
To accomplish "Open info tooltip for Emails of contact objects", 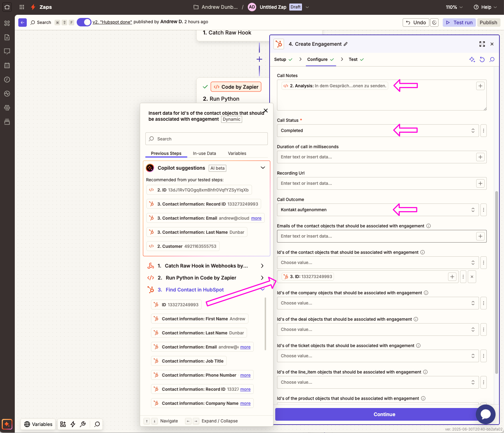I will [428, 226].
